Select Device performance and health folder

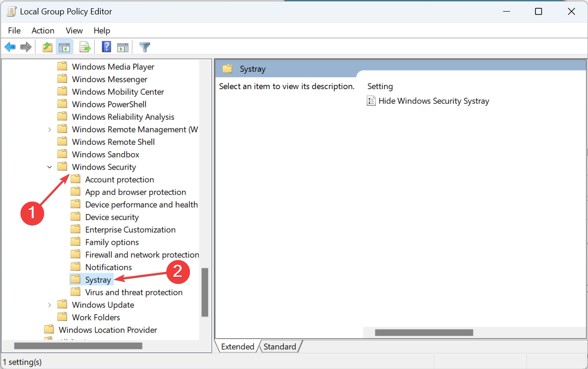click(x=142, y=204)
